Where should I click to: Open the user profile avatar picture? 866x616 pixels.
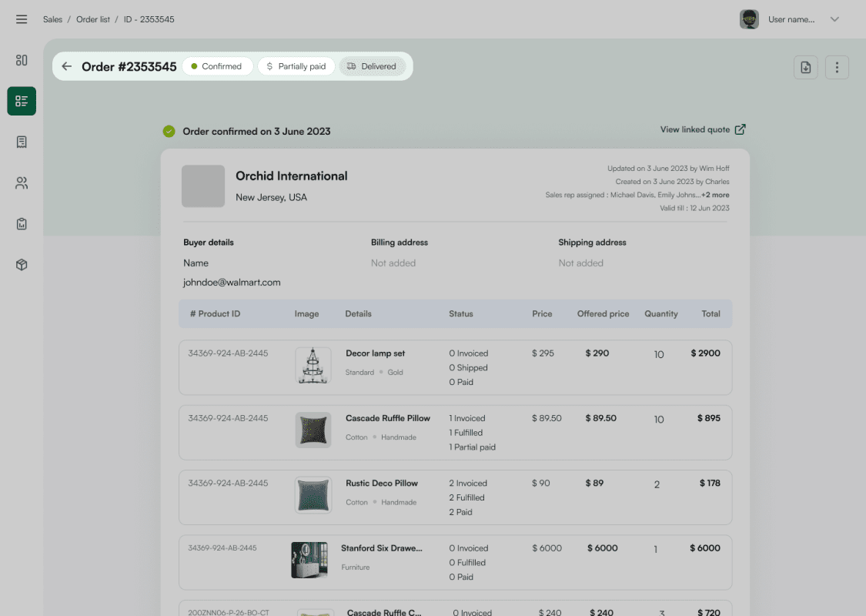point(748,18)
